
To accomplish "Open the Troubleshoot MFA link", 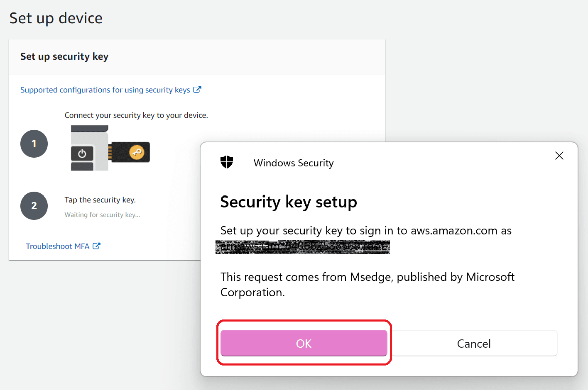I will click(58, 246).
